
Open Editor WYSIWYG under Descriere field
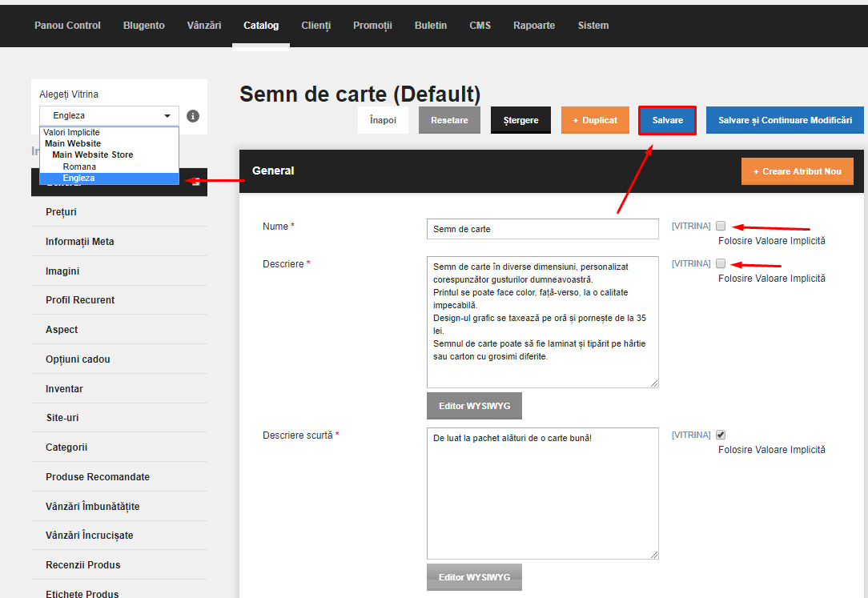tap(474, 406)
